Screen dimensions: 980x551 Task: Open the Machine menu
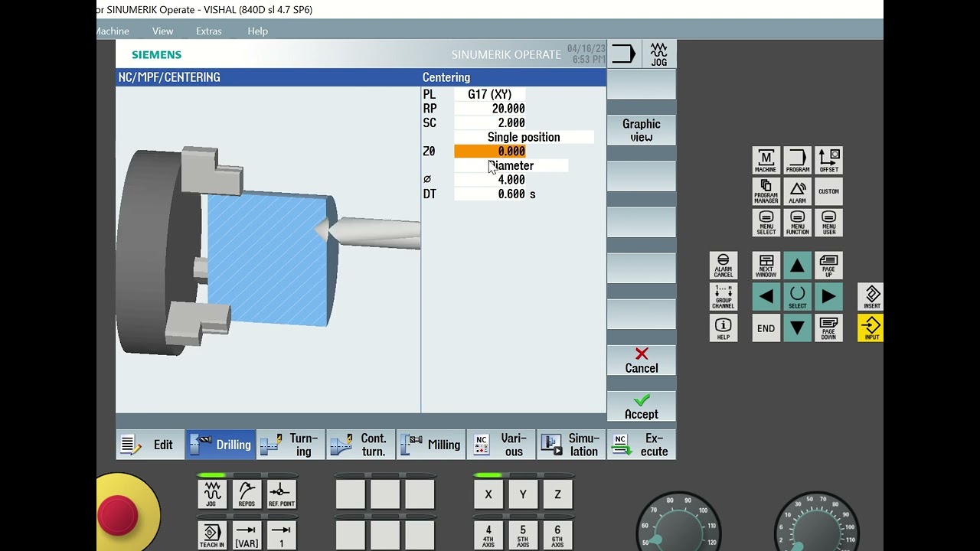(113, 31)
